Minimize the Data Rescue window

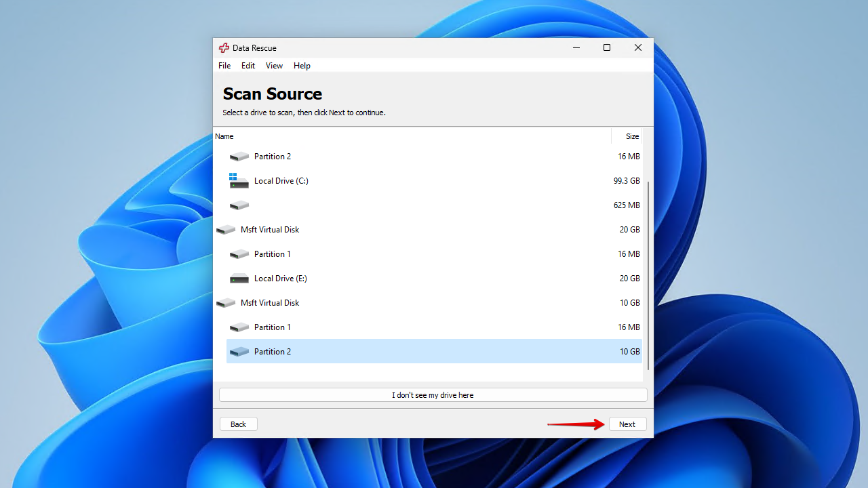coord(576,48)
